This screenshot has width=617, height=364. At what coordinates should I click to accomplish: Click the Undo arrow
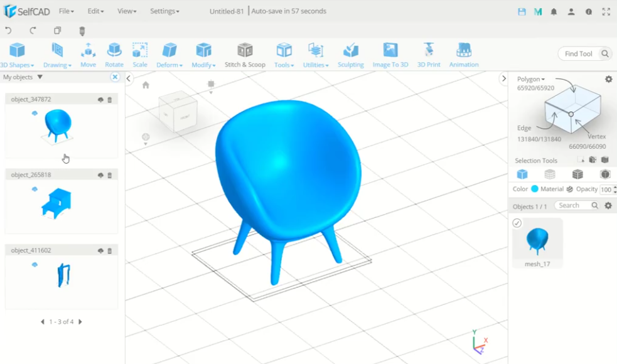[8, 30]
